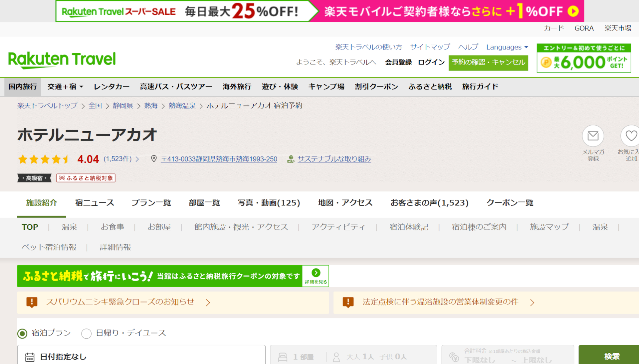Expand the Languages dropdown

click(507, 47)
